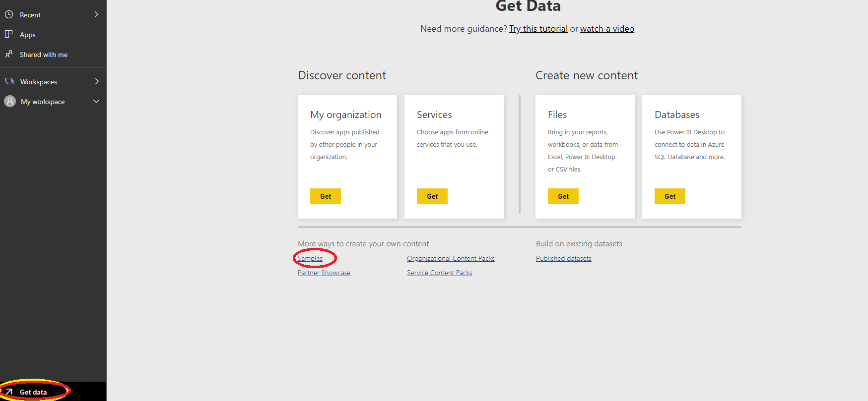Click Get in the Databases card
The height and width of the screenshot is (401, 868).
click(x=669, y=196)
